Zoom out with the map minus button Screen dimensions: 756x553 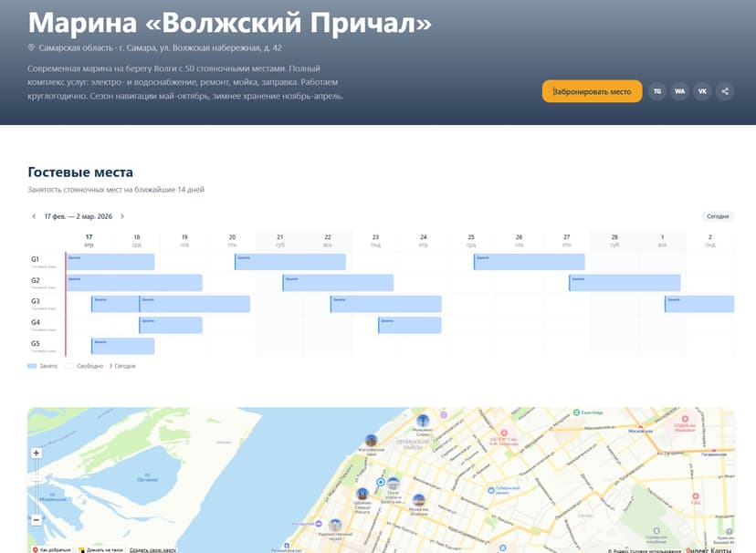[x=37, y=518]
